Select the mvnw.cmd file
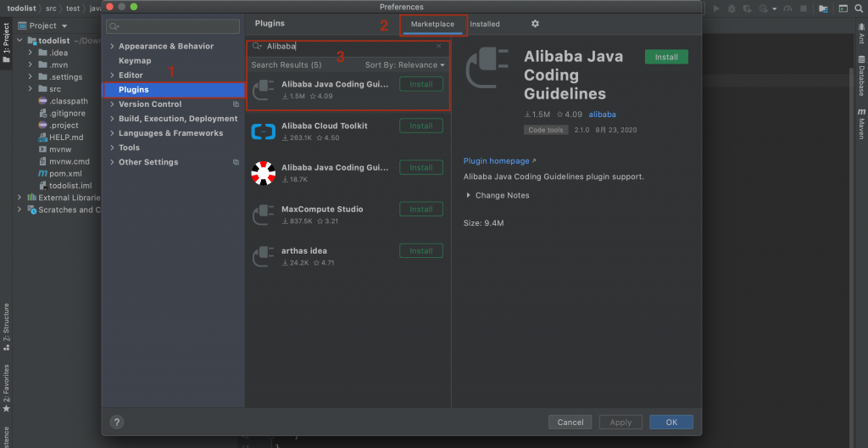 pyautogui.click(x=64, y=161)
